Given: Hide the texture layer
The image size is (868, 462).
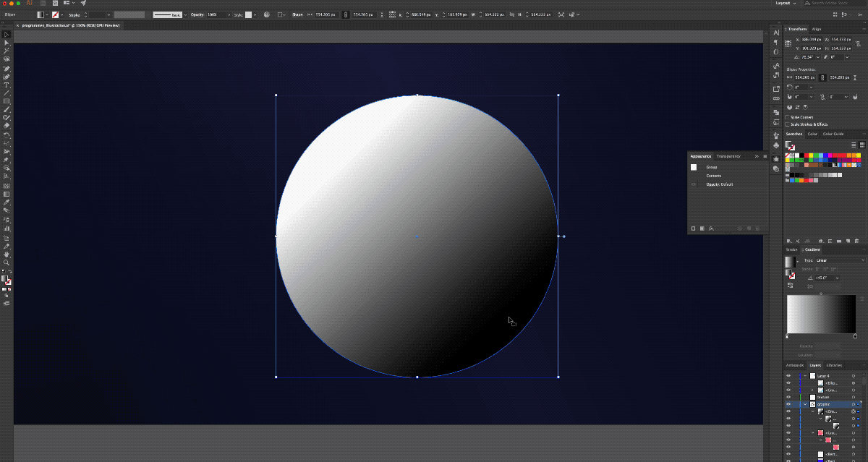Looking at the screenshot, I should point(788,397).
